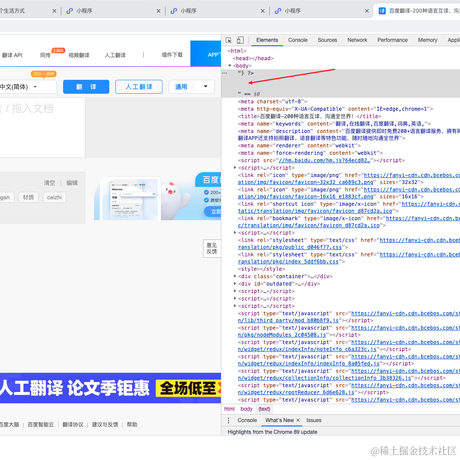Click the blue 翻译 button
Screen dimensions: 460x460
point(86,87)
